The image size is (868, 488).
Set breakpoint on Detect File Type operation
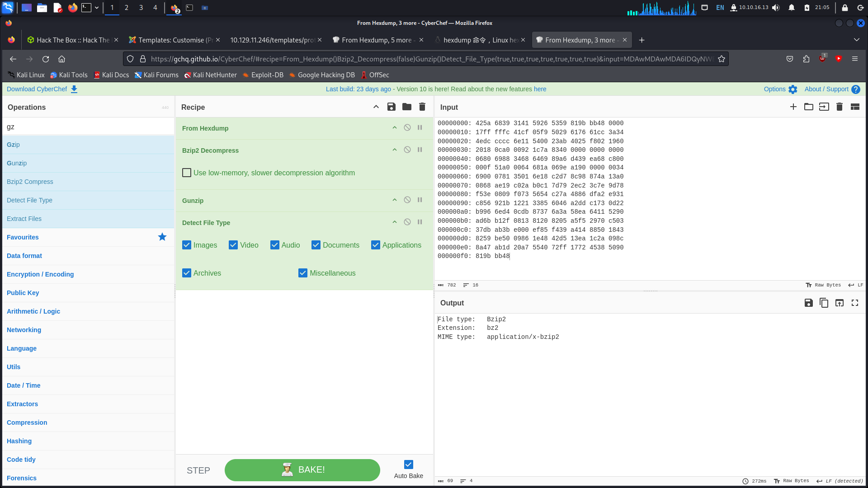tap(420, 222)
